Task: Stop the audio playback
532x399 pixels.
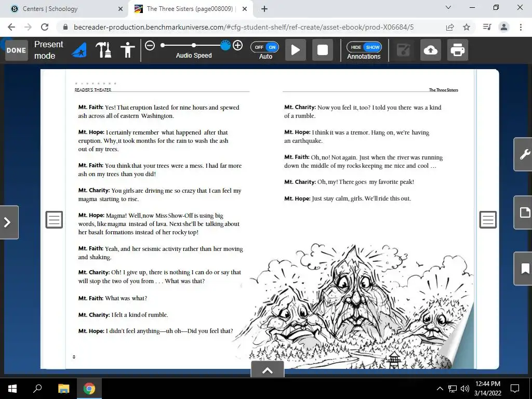Action: (322, 50)
